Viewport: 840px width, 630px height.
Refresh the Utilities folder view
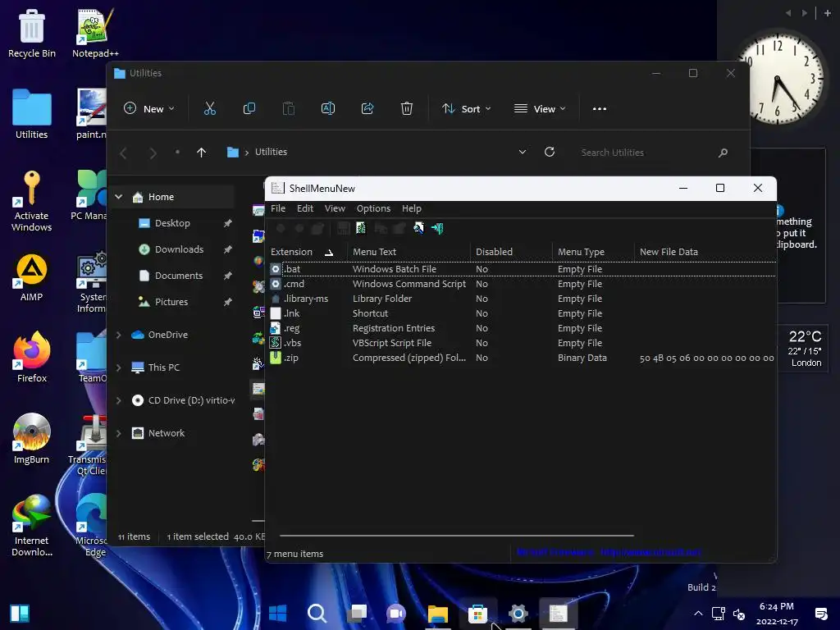pos(550,152)
